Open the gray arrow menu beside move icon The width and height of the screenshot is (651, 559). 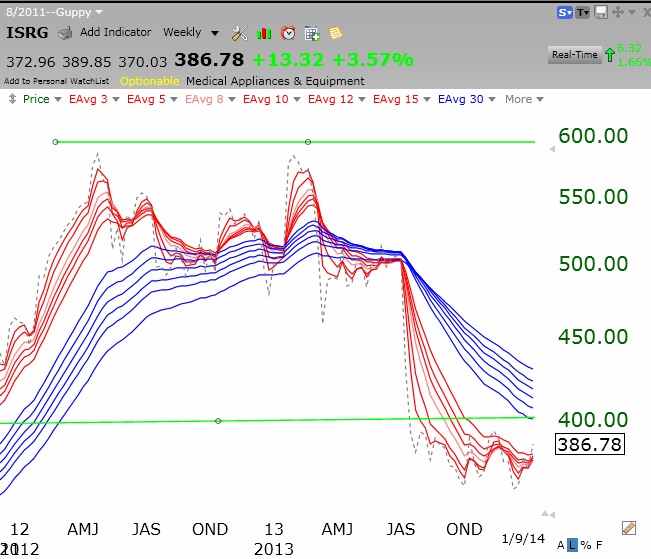[632, 12]
